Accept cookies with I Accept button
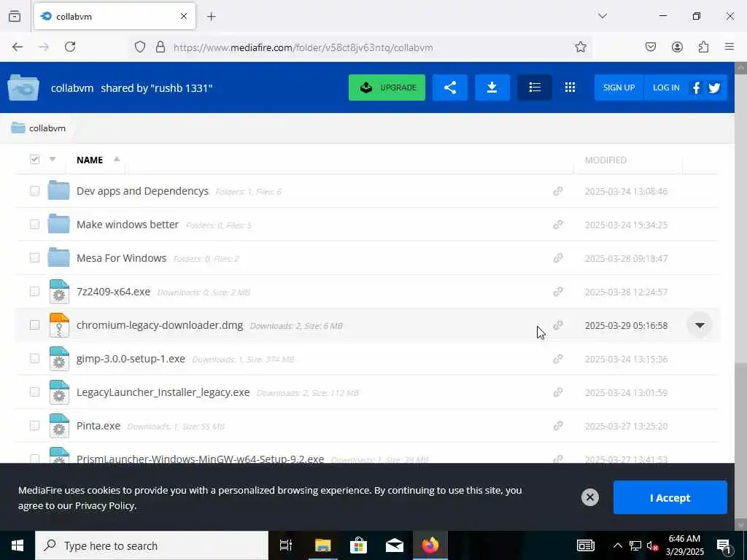Viewport: 747px width, 560px height. (670, 497)
